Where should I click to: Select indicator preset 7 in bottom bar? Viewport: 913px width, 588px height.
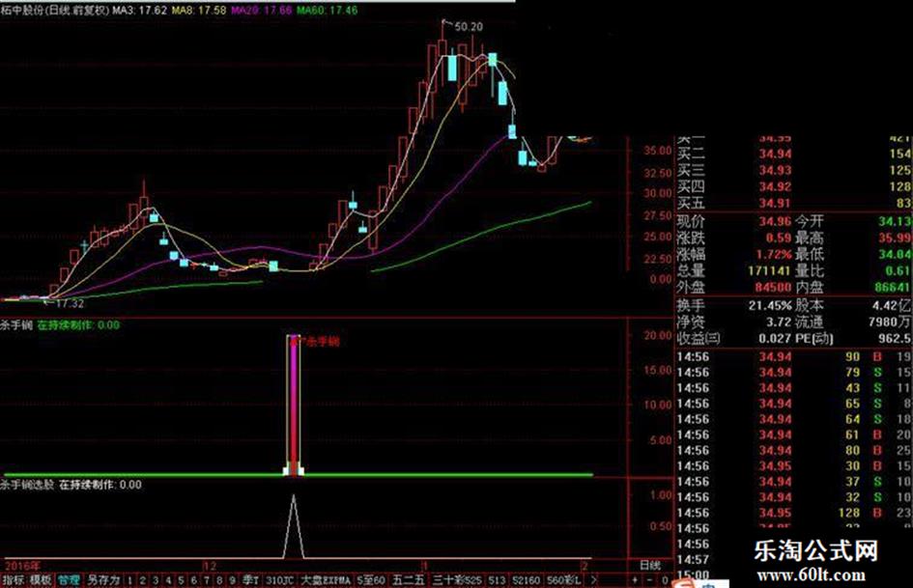207,580
